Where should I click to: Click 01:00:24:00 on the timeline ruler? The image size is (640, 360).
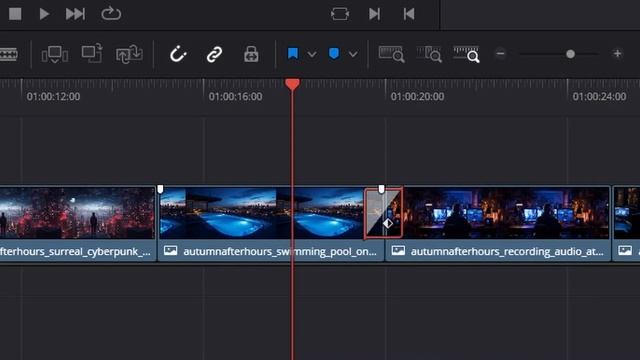[599, 97]
